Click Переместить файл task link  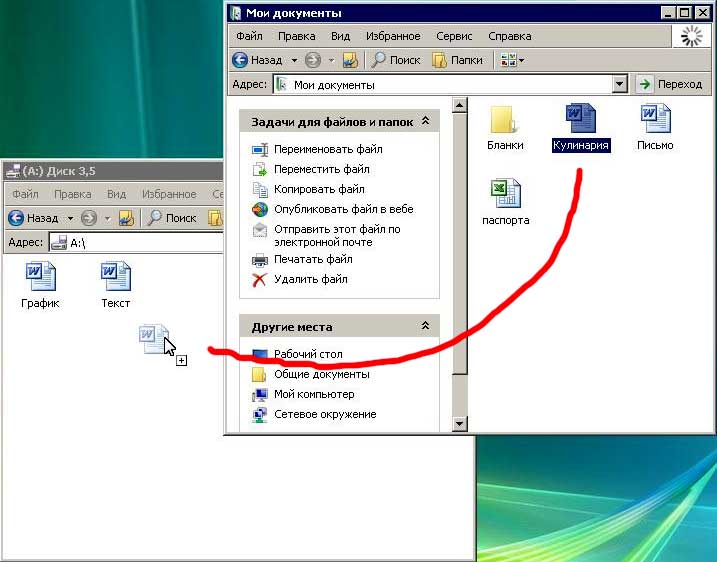321,169
